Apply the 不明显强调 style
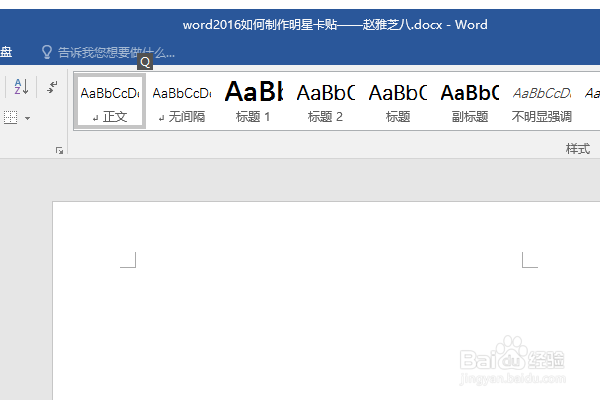The width and height of the screenshot is (600, 400). (x=541, y=101)
